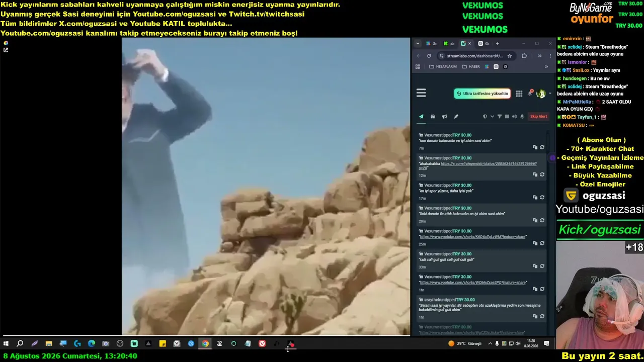Pause the alert queue

click(x=507, y=117)
